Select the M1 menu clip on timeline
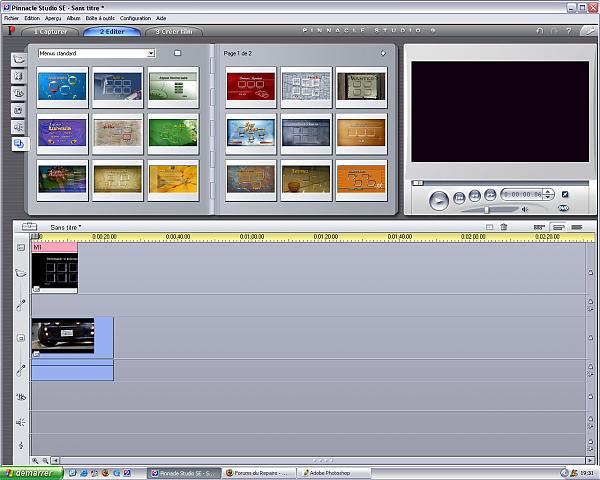The height and width of the screenshot is (480, 600). (55, 268)
